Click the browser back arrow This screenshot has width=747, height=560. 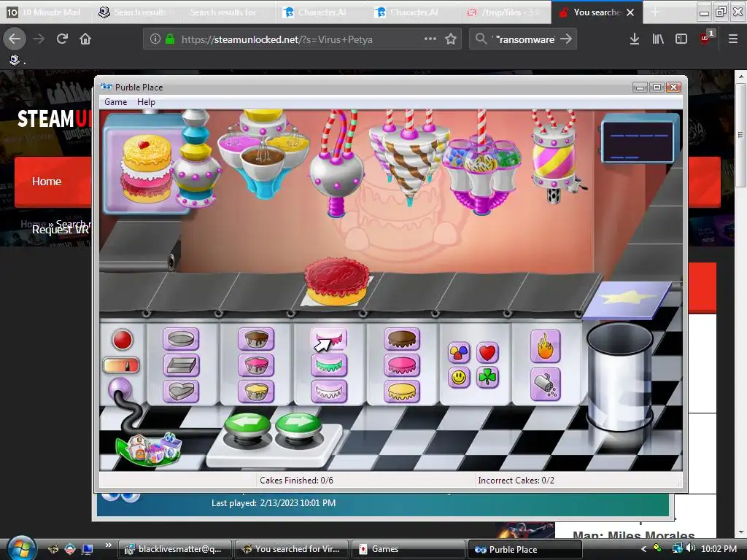point(15,39)
